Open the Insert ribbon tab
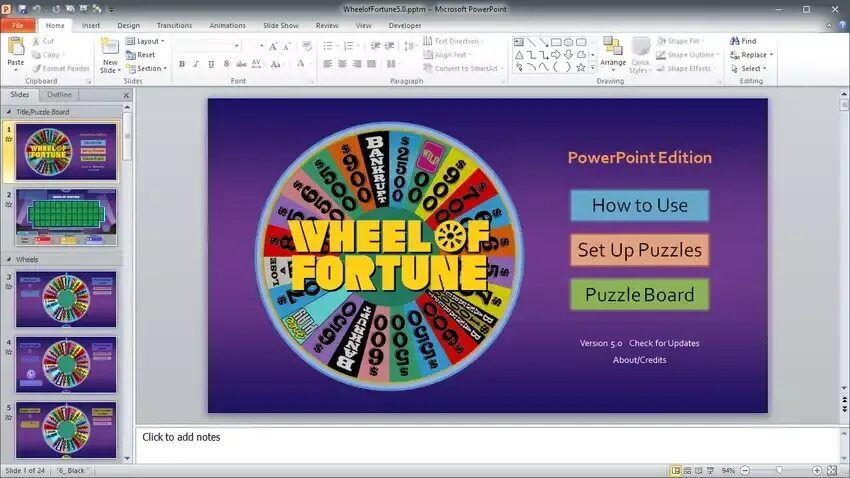Viewport: 850px width, 478px height. click(x=91, y=25)
